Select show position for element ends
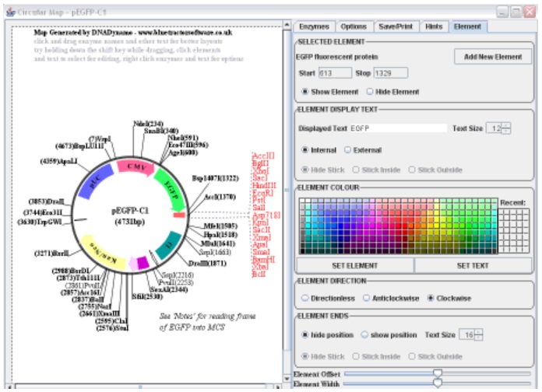This screenshot has width=542, height=392. [x=364, y=334]
